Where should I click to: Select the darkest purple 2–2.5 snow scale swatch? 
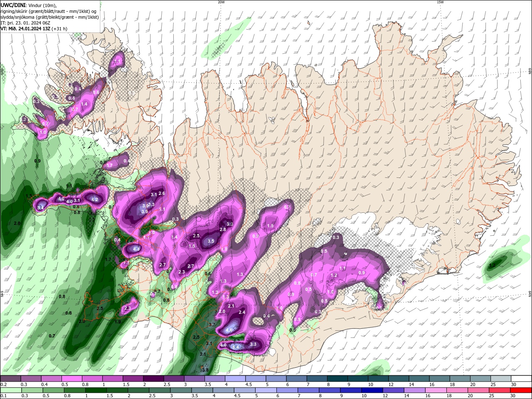[x=153, y=379]
